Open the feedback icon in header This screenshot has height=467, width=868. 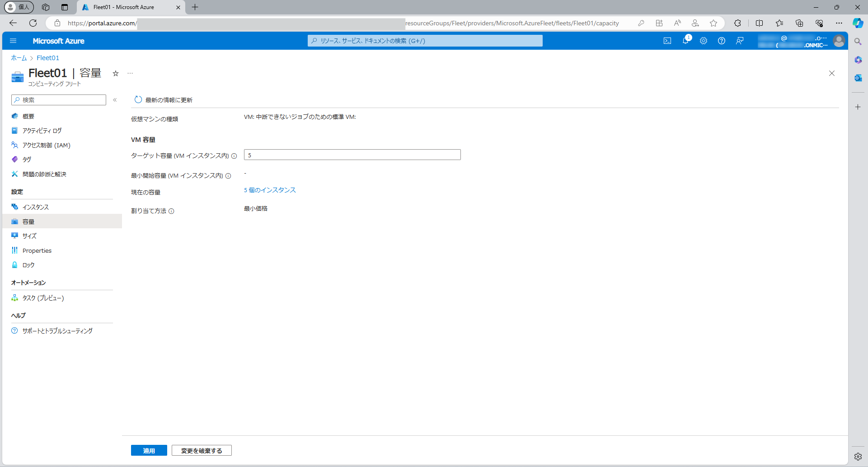[740, 41]
